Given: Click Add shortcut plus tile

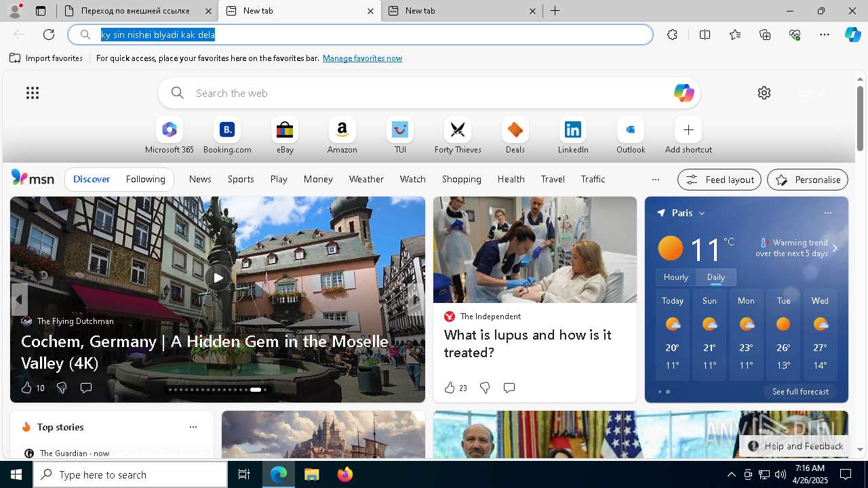Looking at the screenshot, I should [688, 136].
